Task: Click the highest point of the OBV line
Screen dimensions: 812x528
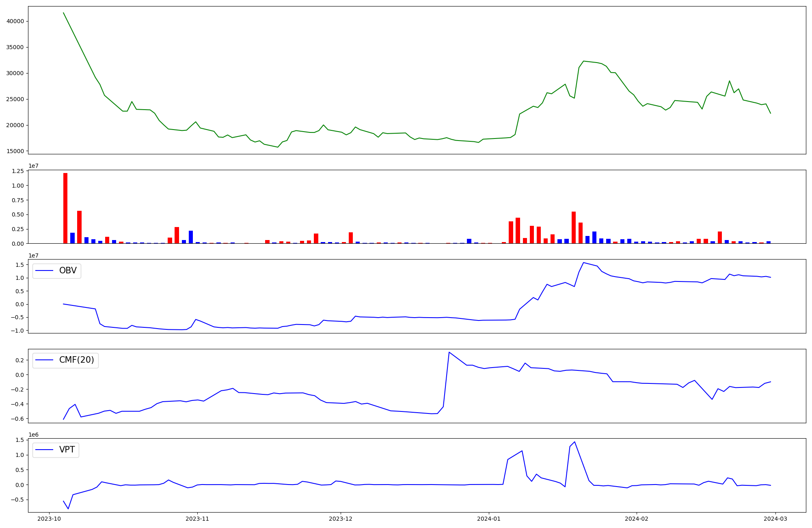Action: 583,262
